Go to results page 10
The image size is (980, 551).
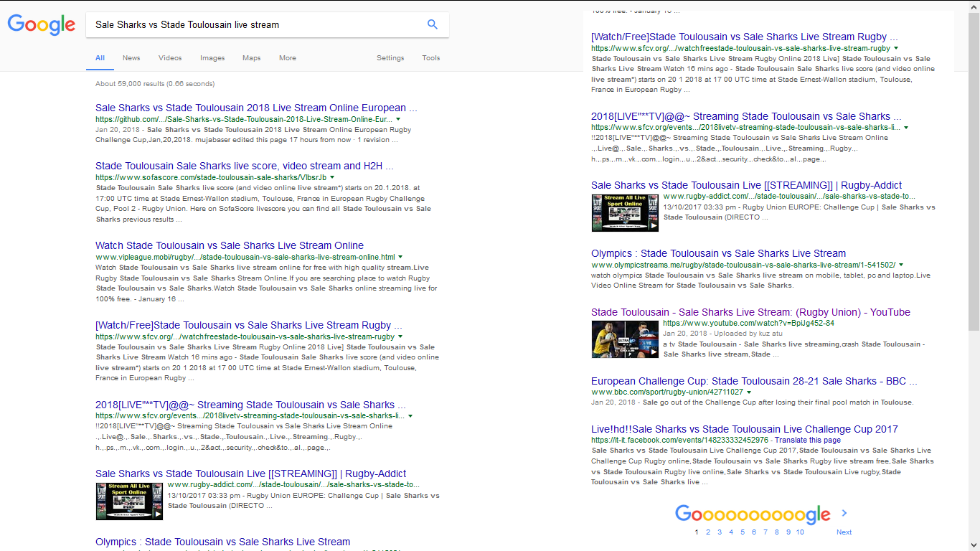(800, 532)
